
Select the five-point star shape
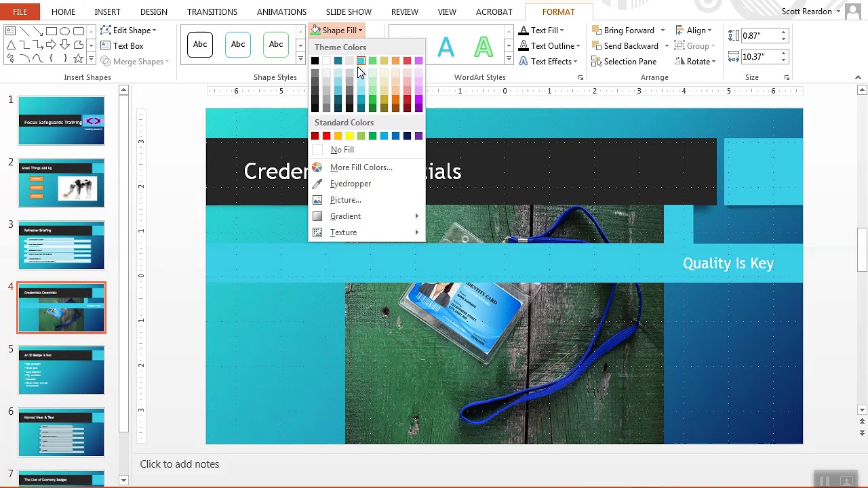coord(79,58)
